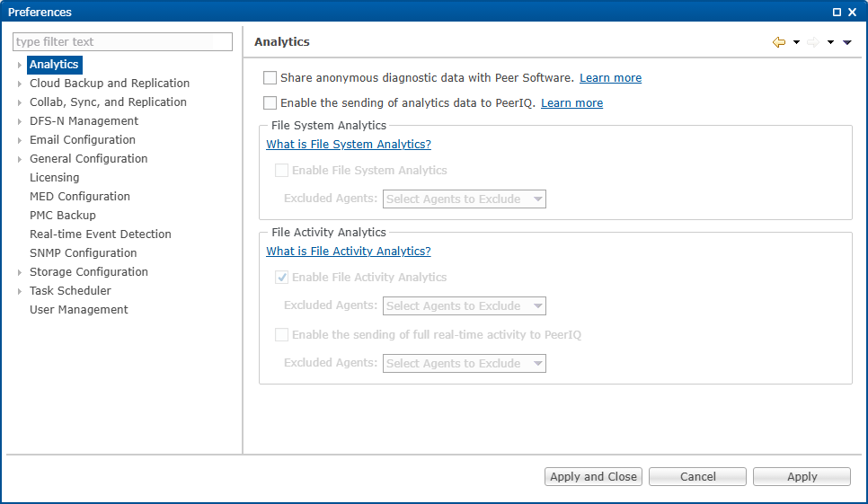Expand the Storage Configuration tree node

(20, 272)
